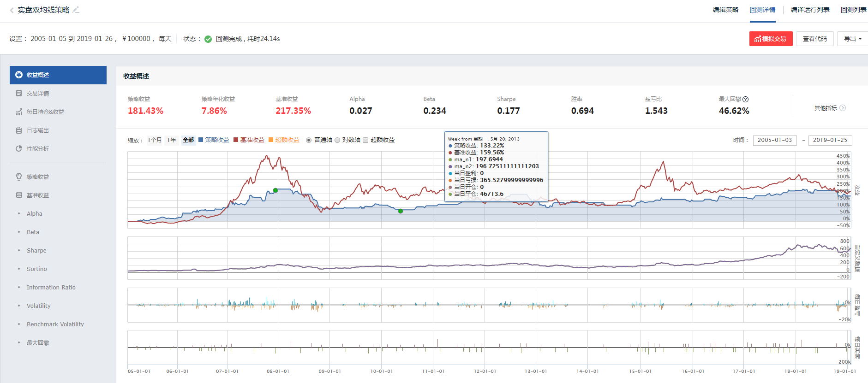Click the pencil edit icon beside the strategy name
The image size is (868, 383).
(76, 10)
